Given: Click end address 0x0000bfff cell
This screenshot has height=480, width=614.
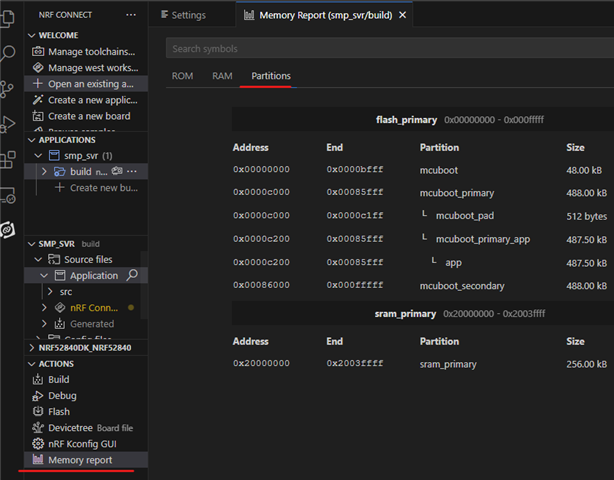Looking at the screenshot, I should click(355, 169).
